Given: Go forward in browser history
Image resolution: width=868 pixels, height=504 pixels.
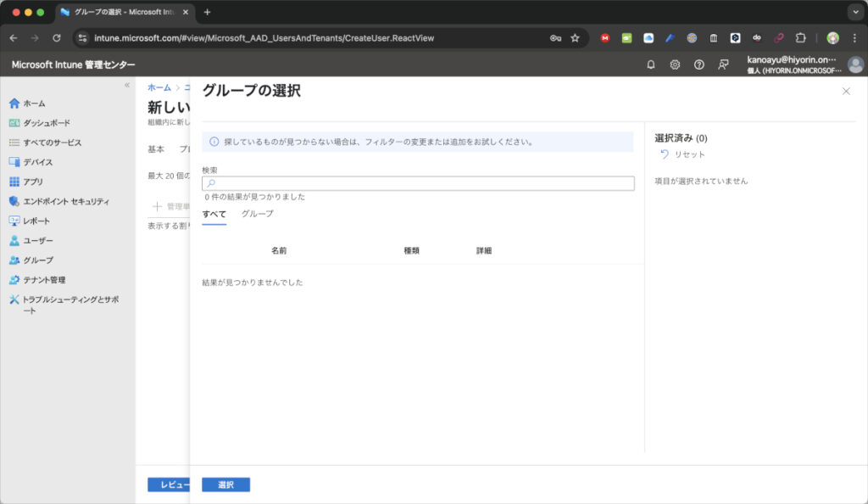Looking at the screenshot, I should [35, 38].
